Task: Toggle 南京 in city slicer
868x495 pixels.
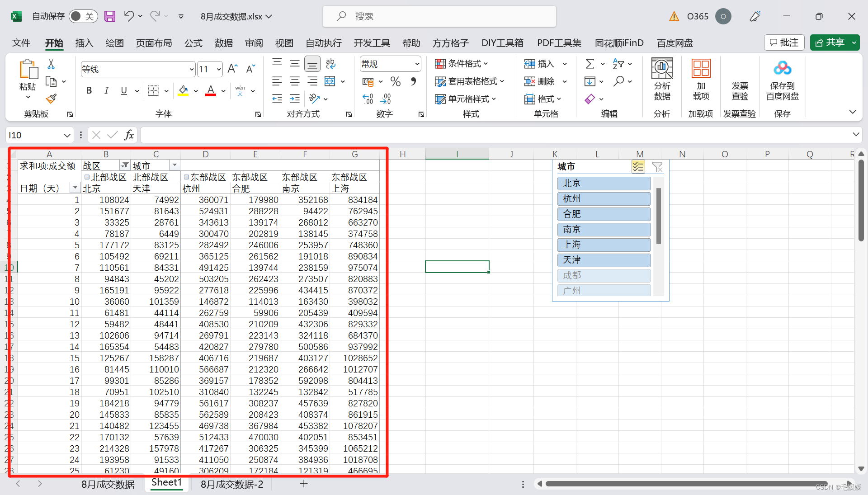Action: coord(604,229)
